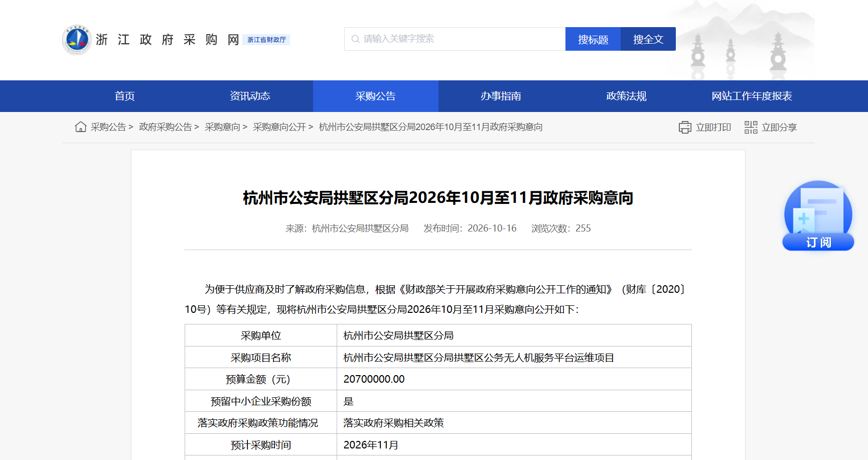This screenshot has width=868, height=460.
Task: Go to 政府采购公告 in the breadcrumb
Action: pos(166,127)
